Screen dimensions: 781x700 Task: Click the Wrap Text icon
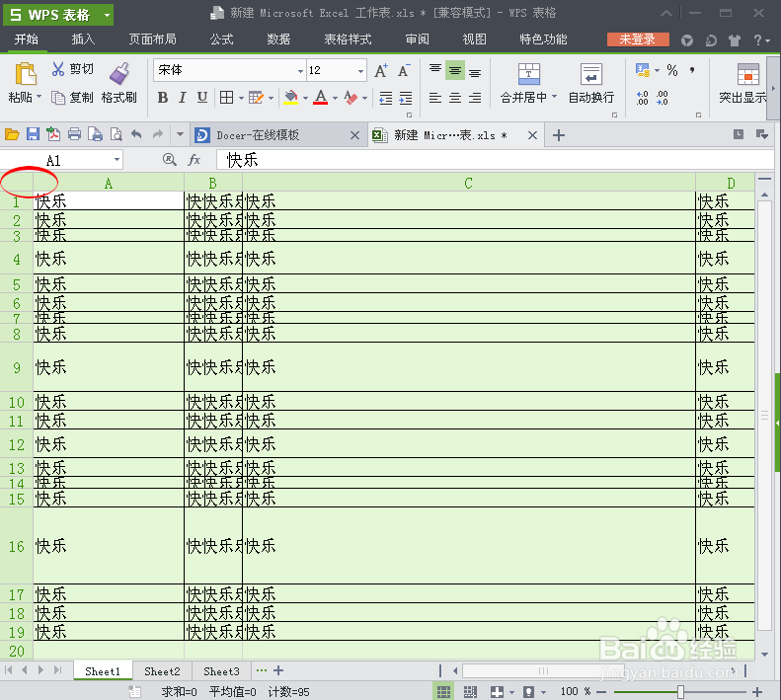(x=591, y=74)
